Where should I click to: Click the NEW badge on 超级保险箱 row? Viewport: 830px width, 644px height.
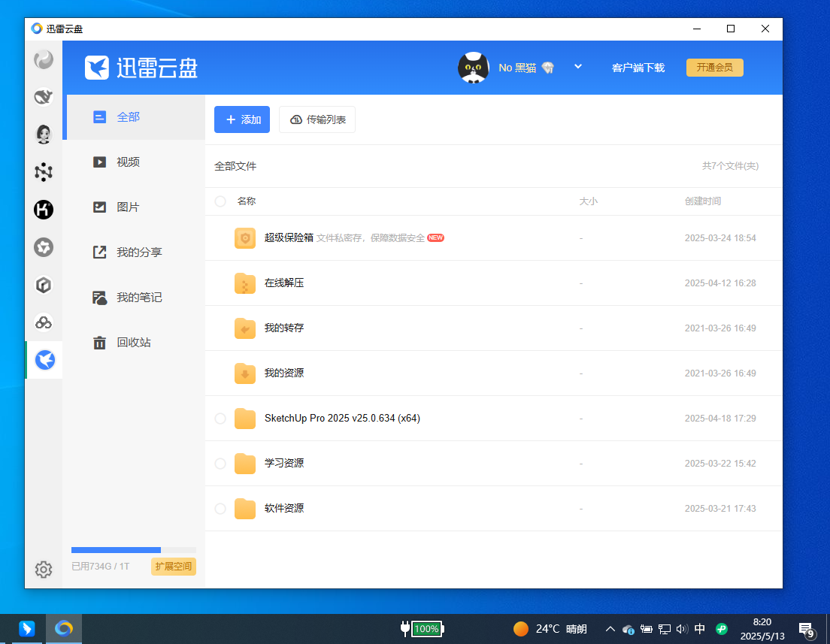pos(435,237)
